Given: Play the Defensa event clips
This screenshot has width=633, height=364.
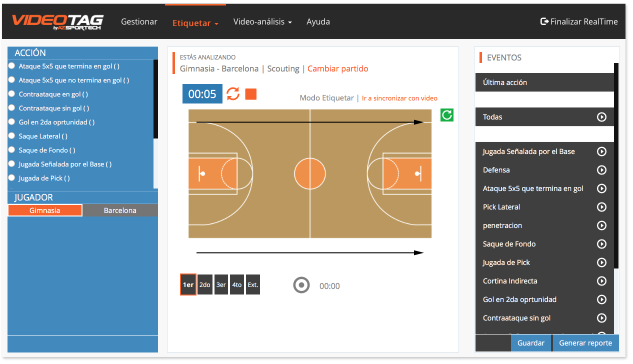Looking at the screenshot, I should tap(601, 170).
